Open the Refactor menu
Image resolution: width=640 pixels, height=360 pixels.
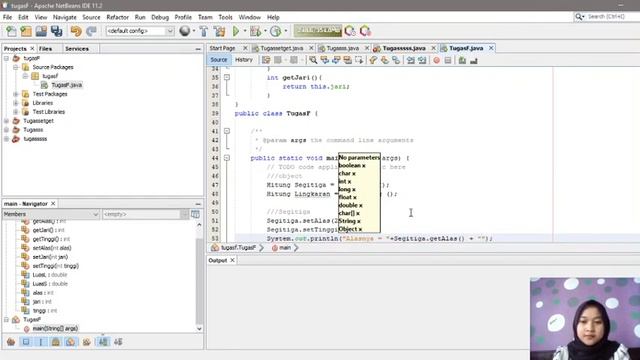coord(118,17)
